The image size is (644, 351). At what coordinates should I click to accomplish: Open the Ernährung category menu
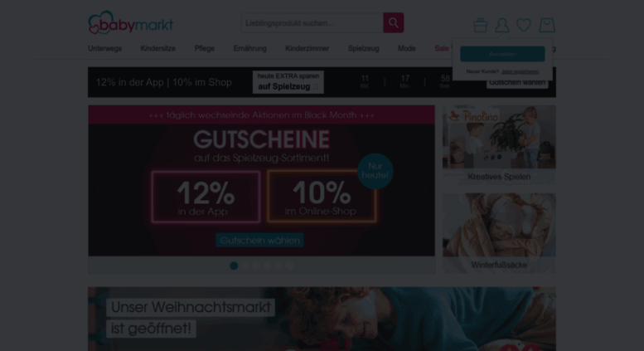coord(250,48)
